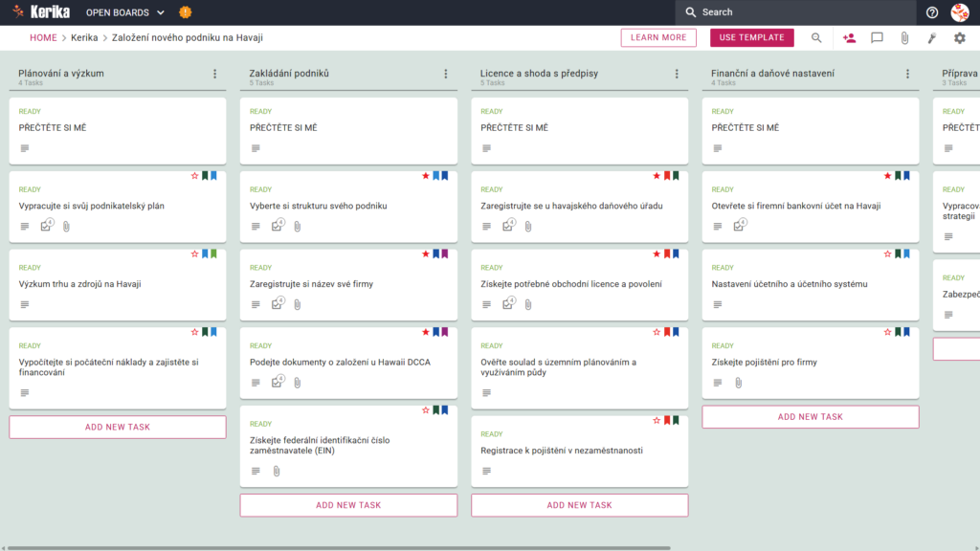
Task: Click board title Založení nového podniku na Havaji
Action: click(187, 37)
